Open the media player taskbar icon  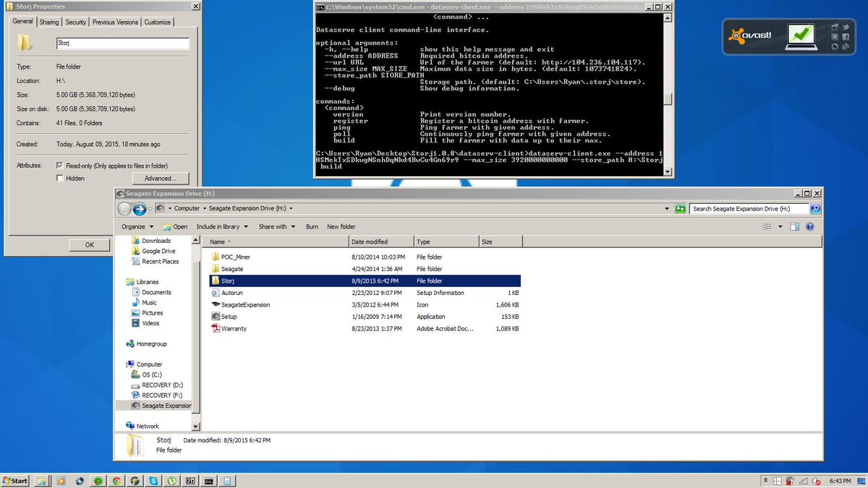61,481
